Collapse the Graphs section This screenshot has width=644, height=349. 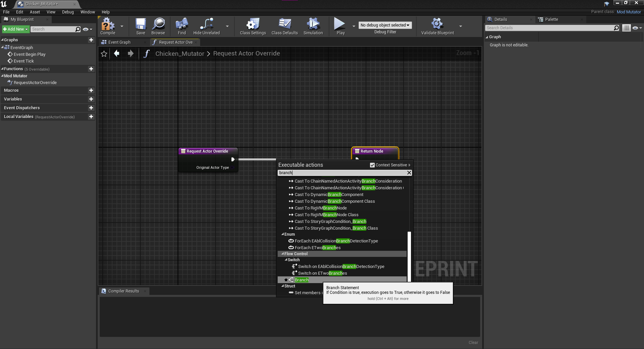click(2, 40)
